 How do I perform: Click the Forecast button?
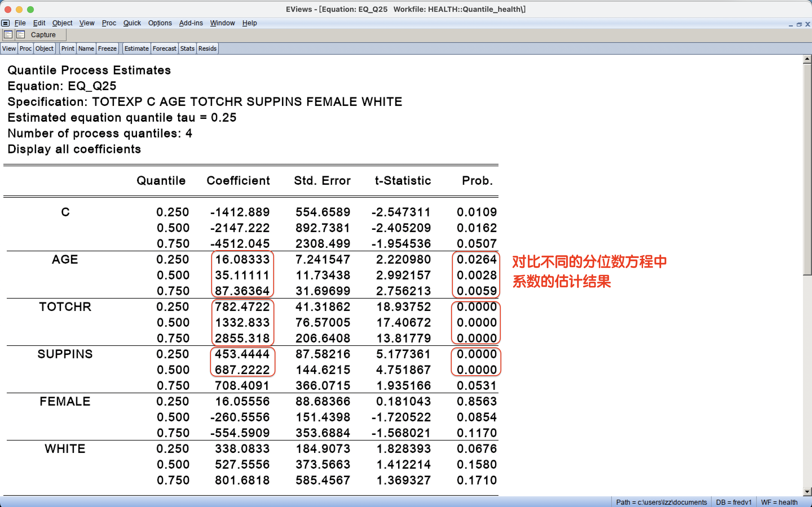point(164,49)
